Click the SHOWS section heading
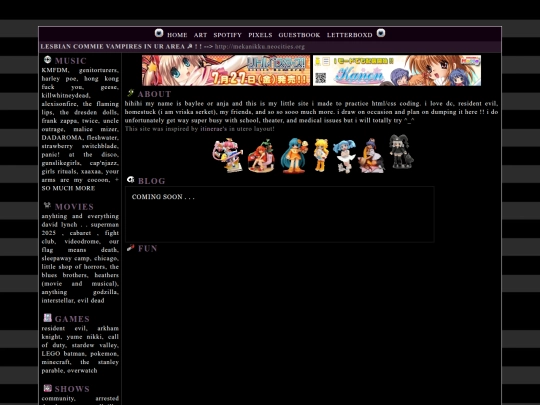Viewport: 540px width, 405px height. click(72, 389)
